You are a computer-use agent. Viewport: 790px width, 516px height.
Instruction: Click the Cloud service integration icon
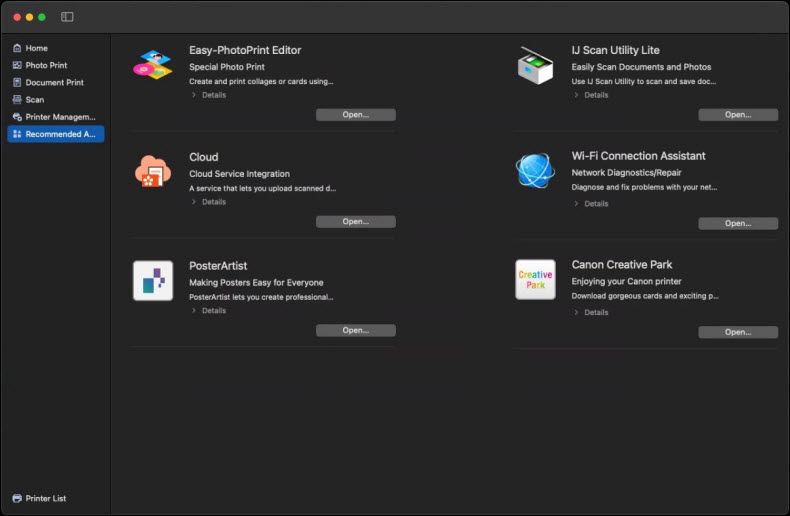tap(153, 172)
